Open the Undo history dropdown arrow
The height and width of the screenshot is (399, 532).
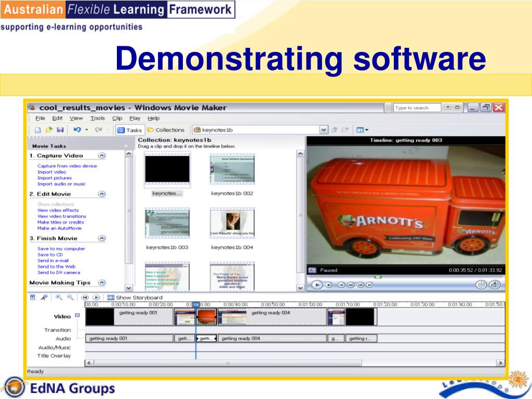pos(87,130)
